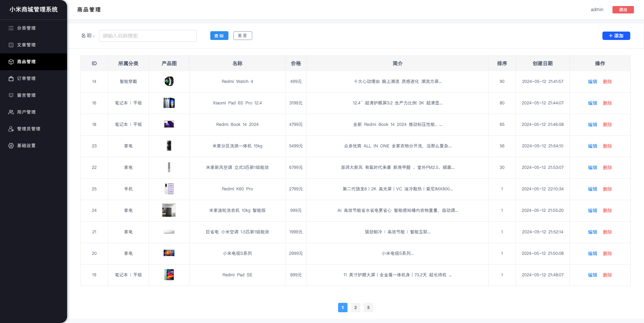
Task: Delete the Redmi Book 14 2024 row
Action: pos(607,125)
